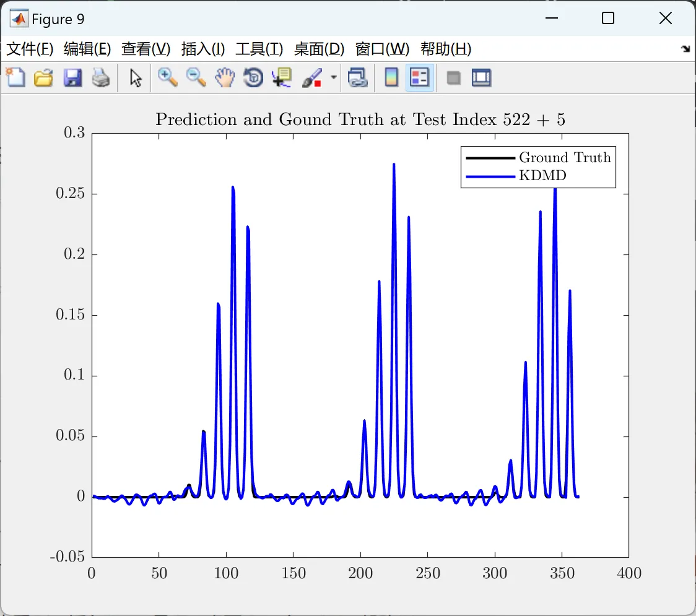Click the New Figure toolbar icon
696x616 pixels.
coord(15,77)
